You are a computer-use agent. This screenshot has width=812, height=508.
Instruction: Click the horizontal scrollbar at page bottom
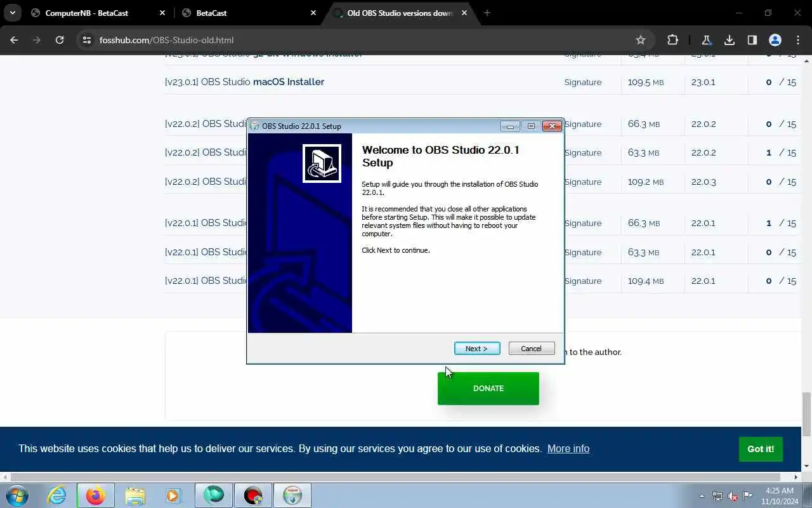396,477
